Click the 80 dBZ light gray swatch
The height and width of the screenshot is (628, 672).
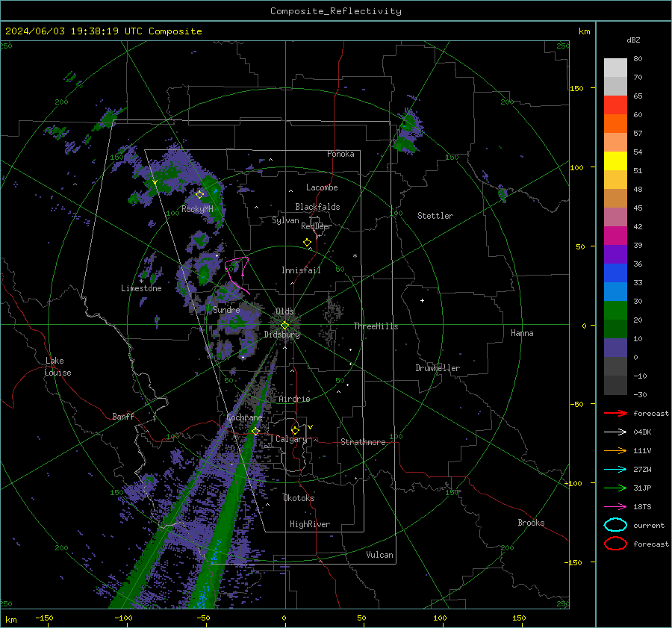(615, 68)
